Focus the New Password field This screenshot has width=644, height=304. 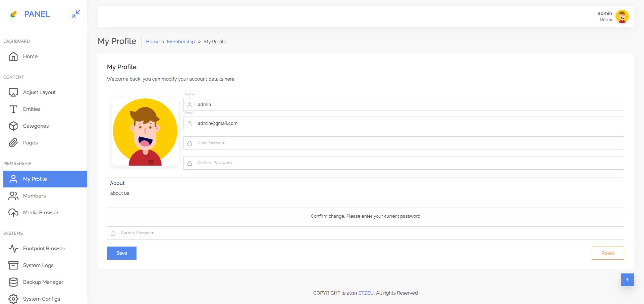coord(404,143)
